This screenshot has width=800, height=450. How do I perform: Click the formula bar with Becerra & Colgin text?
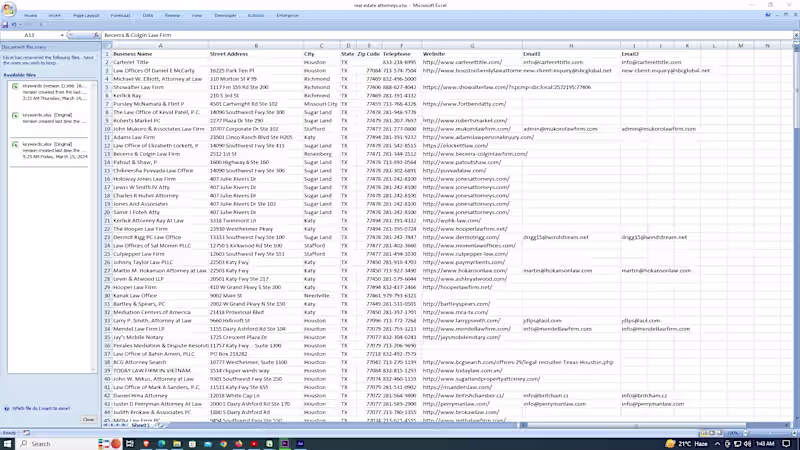point(446,35)
